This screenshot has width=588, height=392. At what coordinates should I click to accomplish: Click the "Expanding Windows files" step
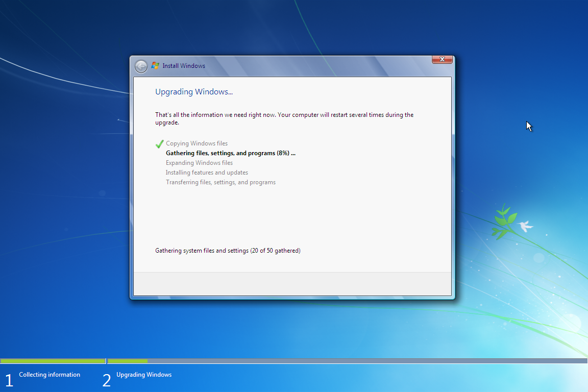point(199,163)
